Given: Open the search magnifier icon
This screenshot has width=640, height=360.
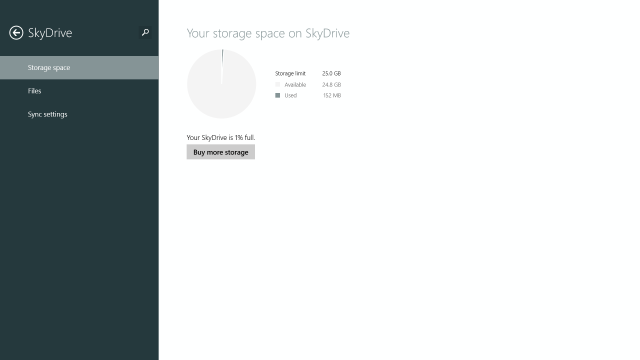Looking at the screenshot, I should (145, 32).
